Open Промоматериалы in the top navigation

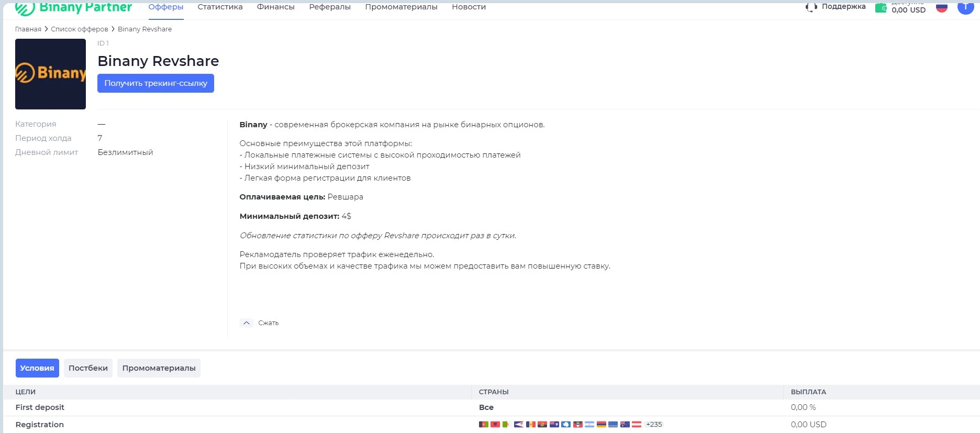coord(402,7)
